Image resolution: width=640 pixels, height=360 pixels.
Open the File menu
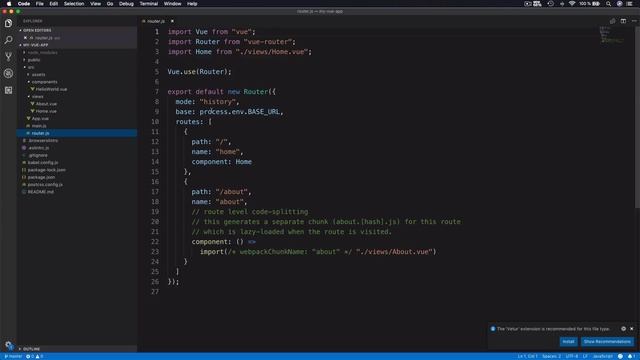click(x=40, y=4)
